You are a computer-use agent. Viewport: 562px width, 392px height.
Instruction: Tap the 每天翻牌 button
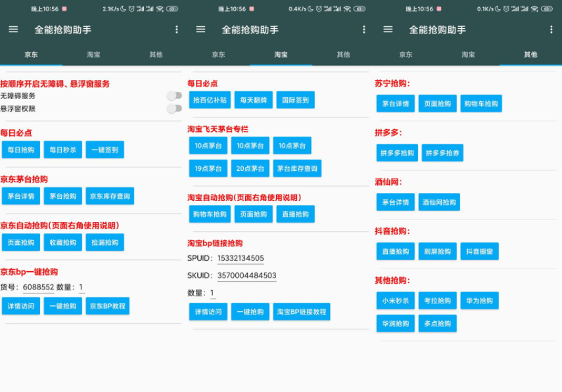tap(254, 100)
